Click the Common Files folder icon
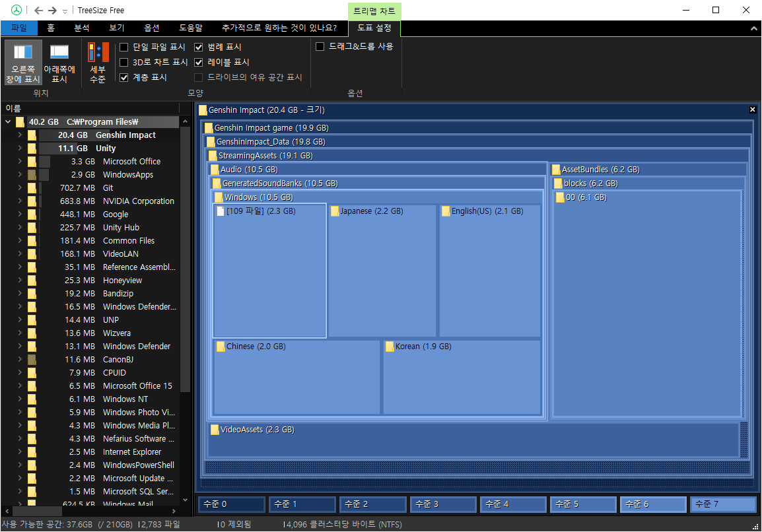Viewport: 762px width, 532px height. click(x=32, y=240)
